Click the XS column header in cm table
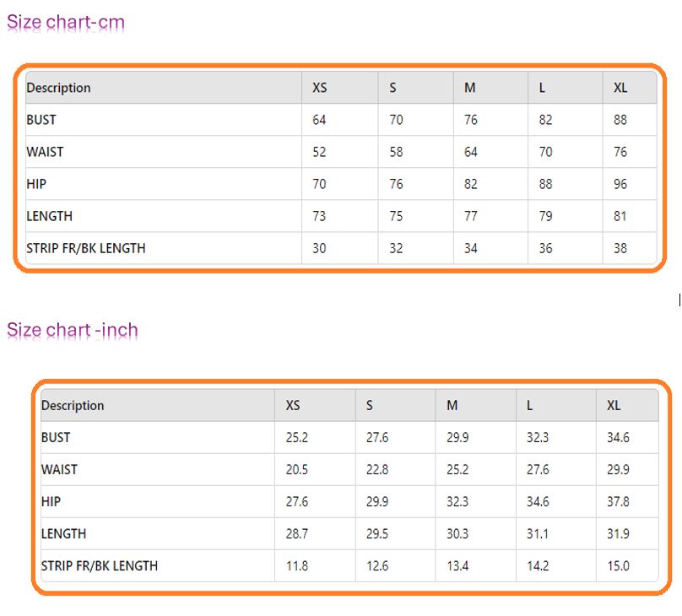 point(320,88)
